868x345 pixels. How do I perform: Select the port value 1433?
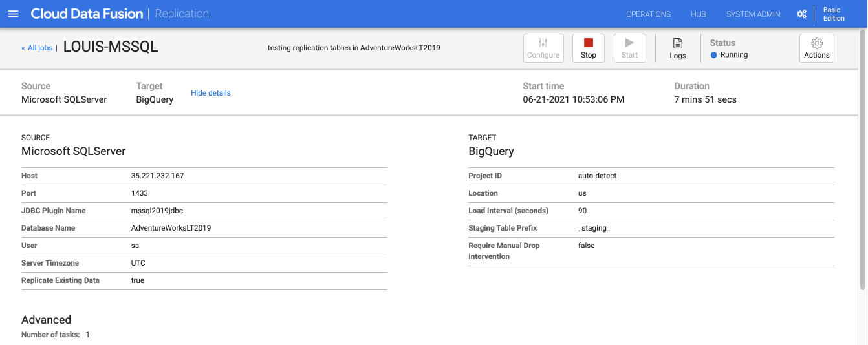(x=140, y=193)
